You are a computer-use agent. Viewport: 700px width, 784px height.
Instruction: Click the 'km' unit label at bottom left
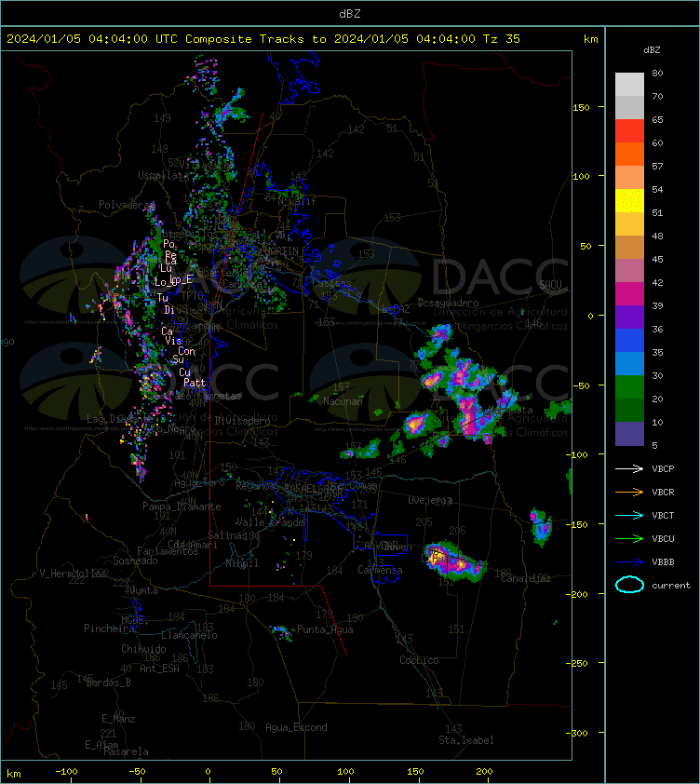[x=14, y=775]
